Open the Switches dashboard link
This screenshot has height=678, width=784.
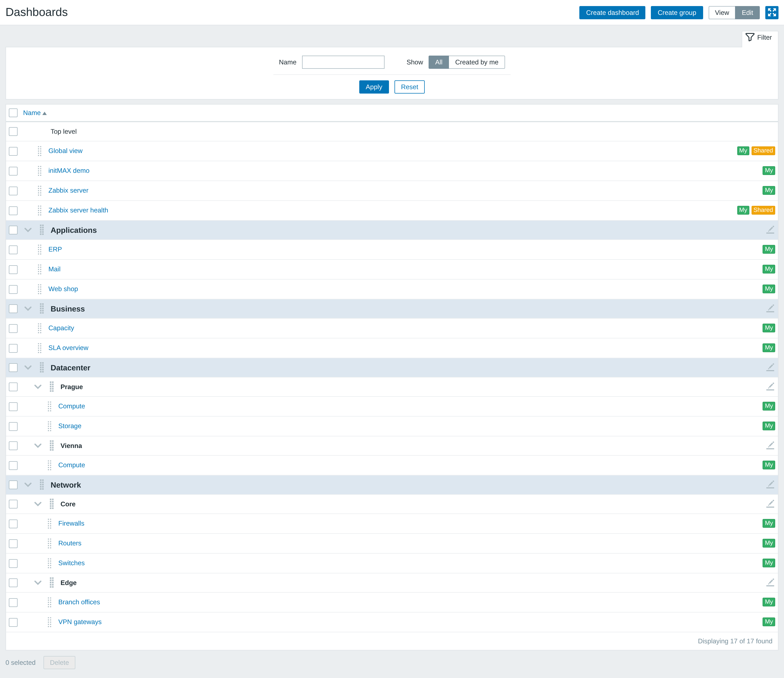(72, 563)
